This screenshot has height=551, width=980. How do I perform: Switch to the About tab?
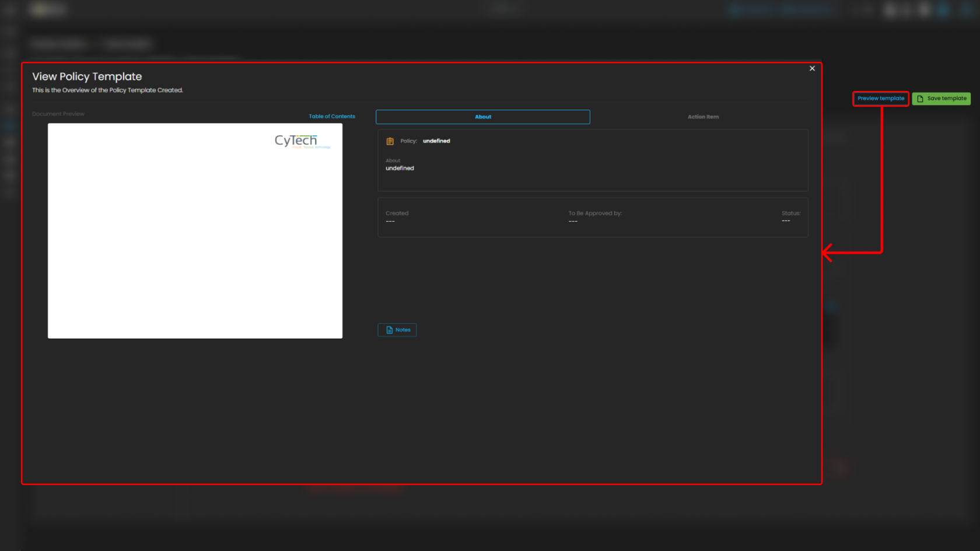(482, 117)
